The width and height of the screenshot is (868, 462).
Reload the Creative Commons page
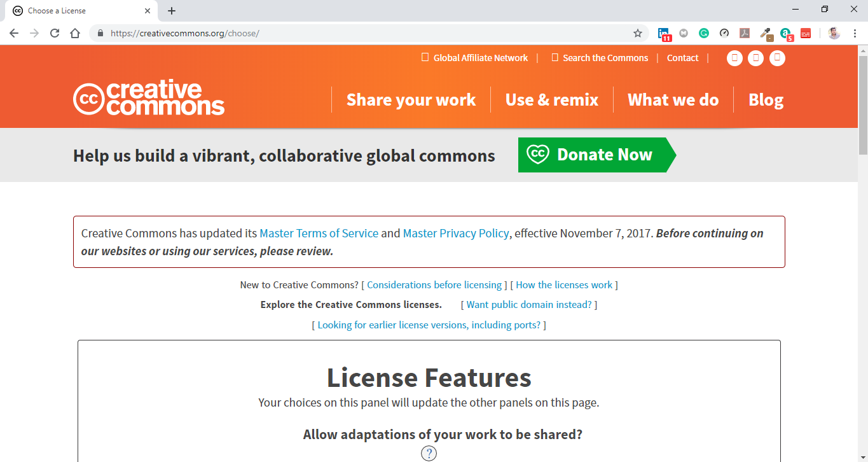point(55,33)
